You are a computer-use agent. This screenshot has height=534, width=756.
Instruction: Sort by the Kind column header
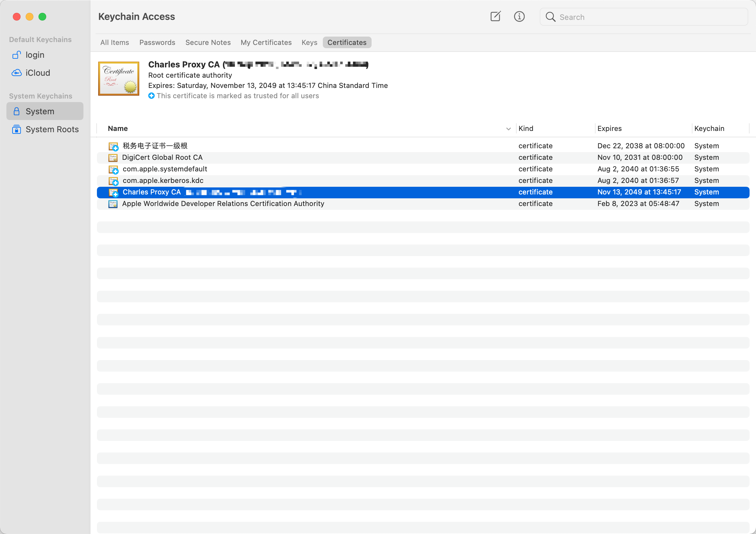[x=526, y=128]
